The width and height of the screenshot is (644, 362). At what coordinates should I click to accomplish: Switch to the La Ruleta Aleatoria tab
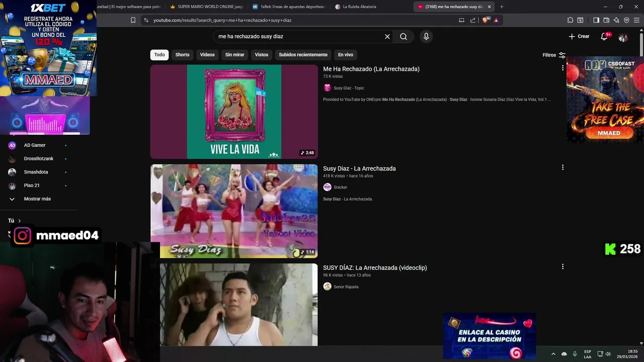(x=370, y=7)
